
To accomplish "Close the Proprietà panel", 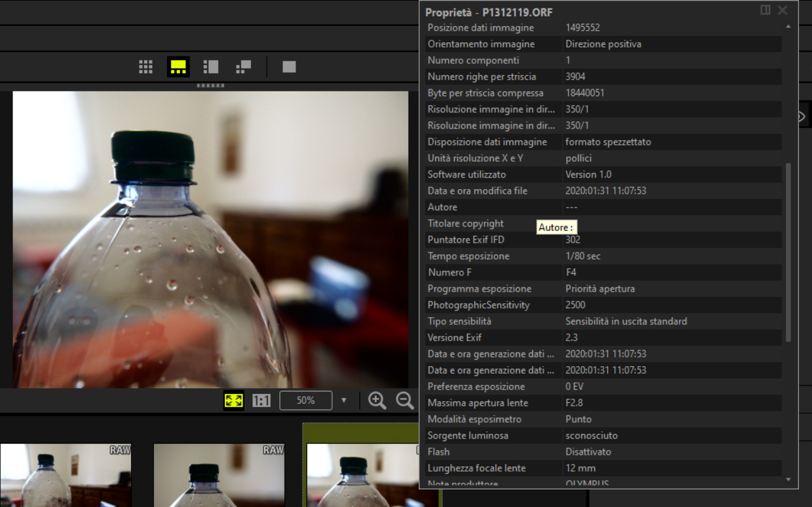I will point(783,10).
